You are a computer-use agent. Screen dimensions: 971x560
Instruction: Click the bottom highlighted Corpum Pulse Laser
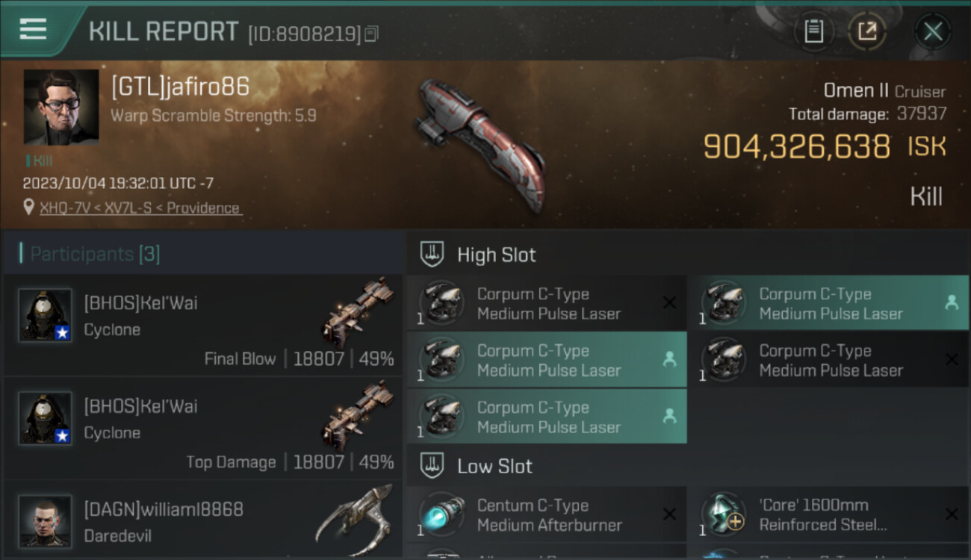(x=547, y=417)
